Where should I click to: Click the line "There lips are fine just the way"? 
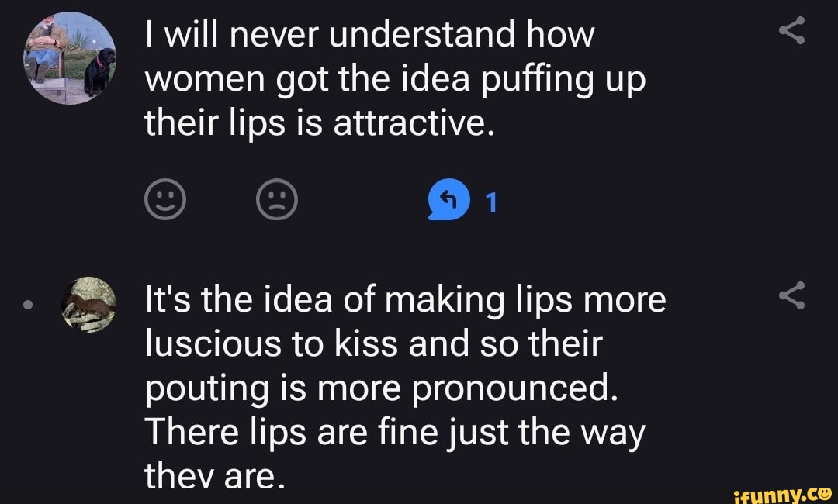(396, 433)
